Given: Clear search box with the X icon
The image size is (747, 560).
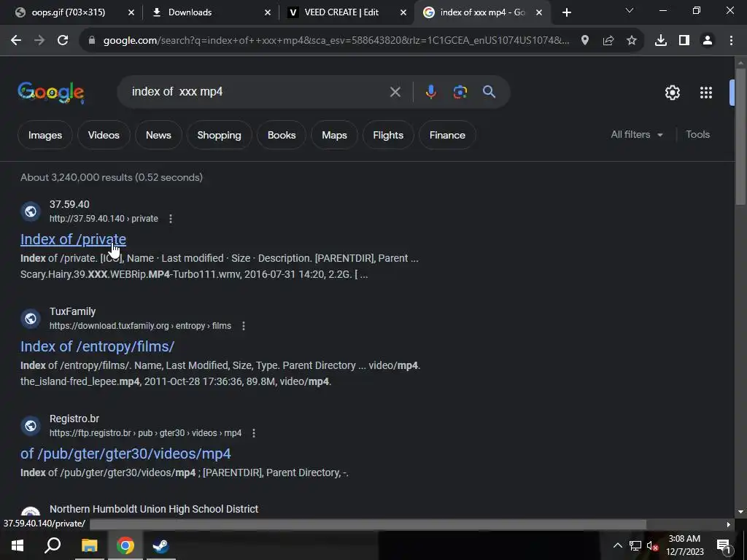Looking at the screenshot, I should click(x=395, y=92).
